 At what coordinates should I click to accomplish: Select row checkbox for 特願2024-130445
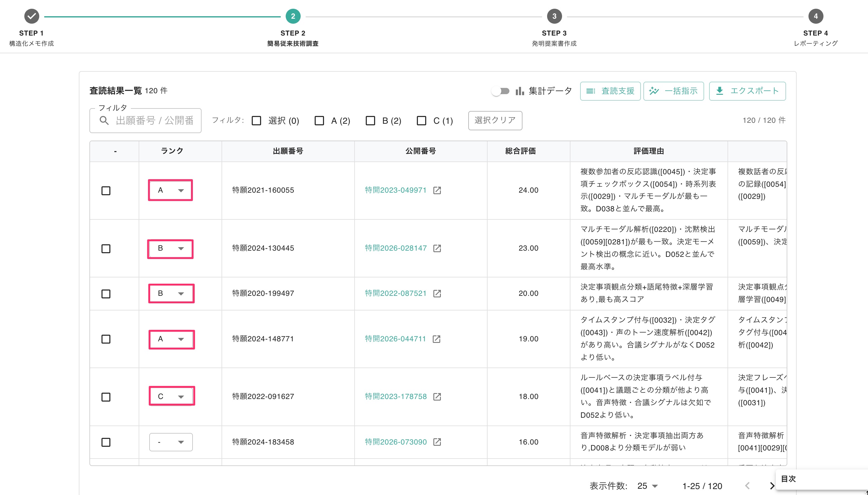coord(106,249)
